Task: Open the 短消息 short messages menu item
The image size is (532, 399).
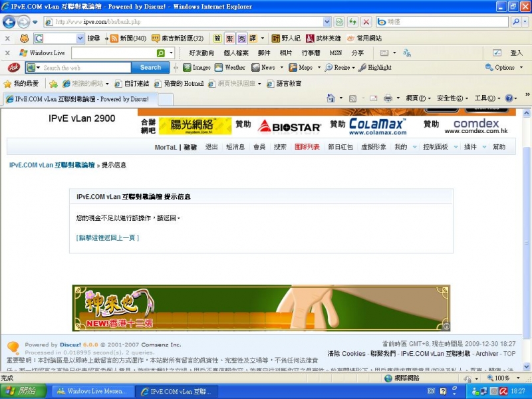Action: point(235,147)
